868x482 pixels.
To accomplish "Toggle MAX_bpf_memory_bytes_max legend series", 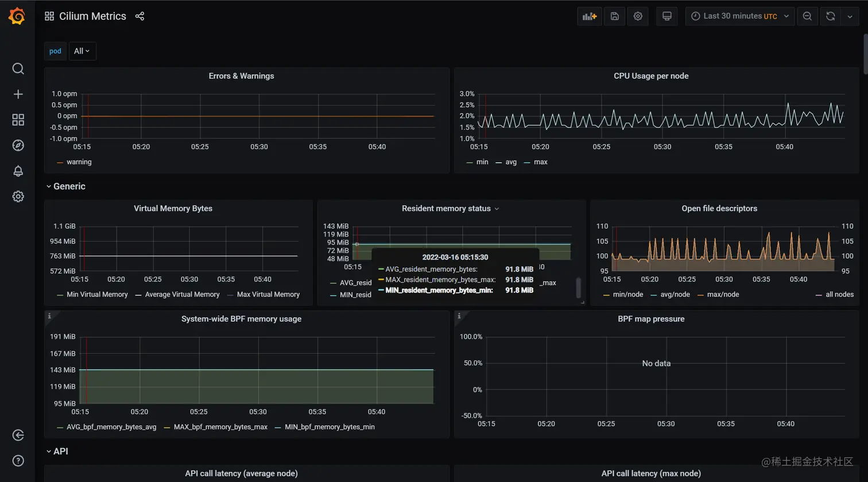I will tap(220, 427).
